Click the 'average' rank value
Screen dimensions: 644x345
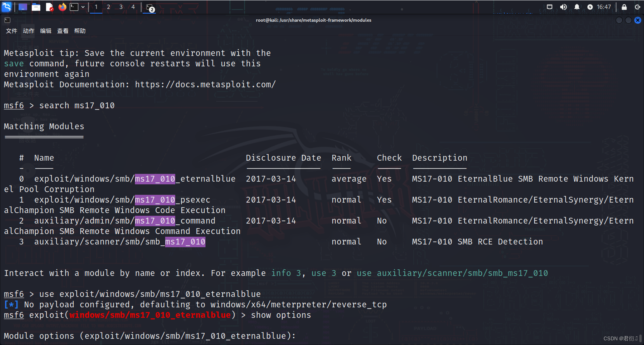point(349,179)
